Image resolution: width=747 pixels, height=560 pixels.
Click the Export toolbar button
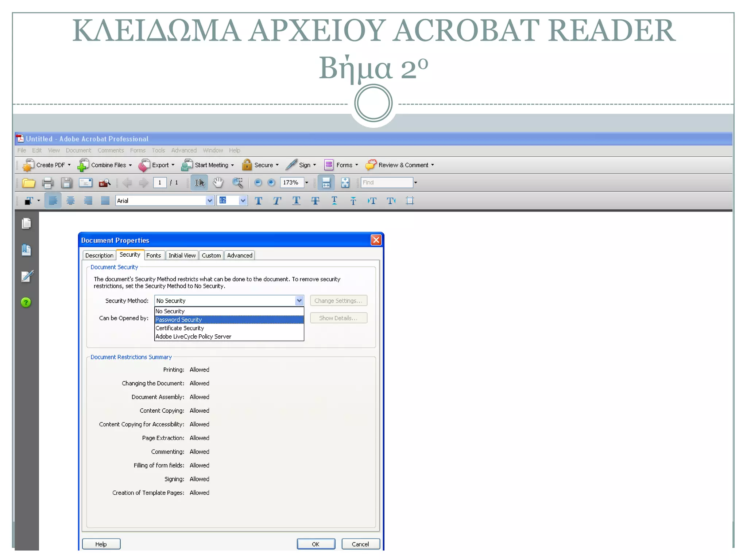pos(156,165)
